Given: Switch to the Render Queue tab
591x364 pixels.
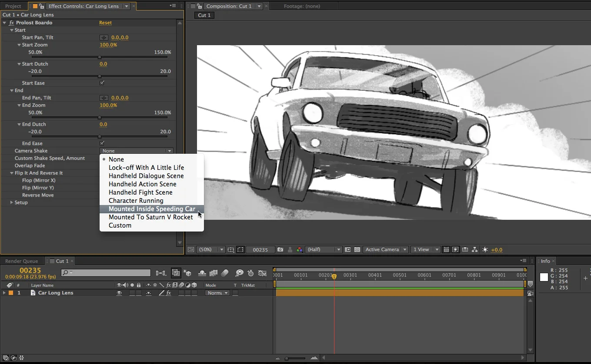Looking at the screenshot, I should click(x=22, y=261).
